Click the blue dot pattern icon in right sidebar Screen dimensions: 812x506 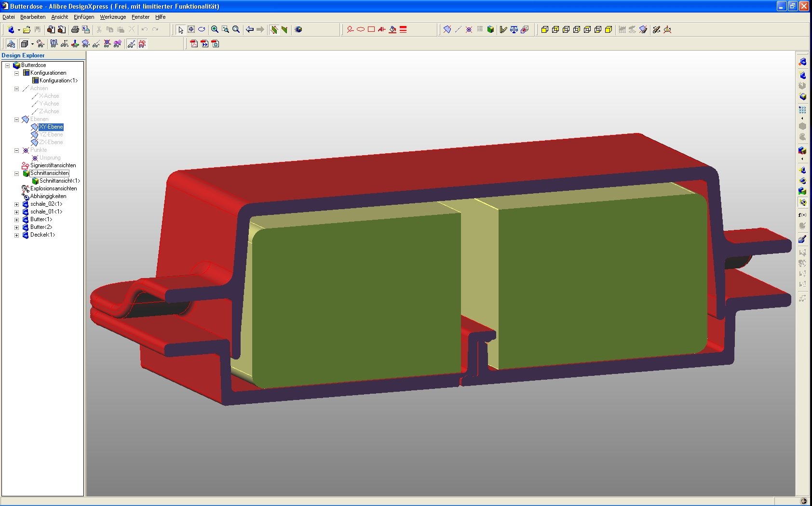tap(802, 109)
